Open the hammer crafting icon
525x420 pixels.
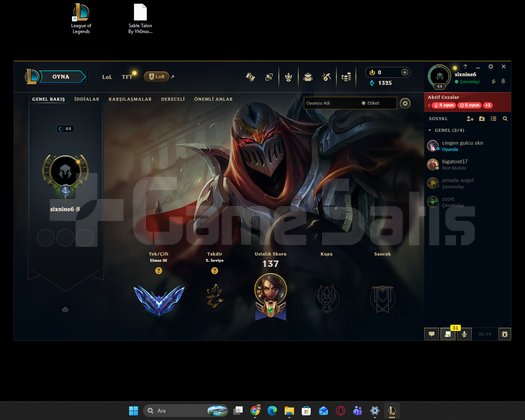point(327,77)
